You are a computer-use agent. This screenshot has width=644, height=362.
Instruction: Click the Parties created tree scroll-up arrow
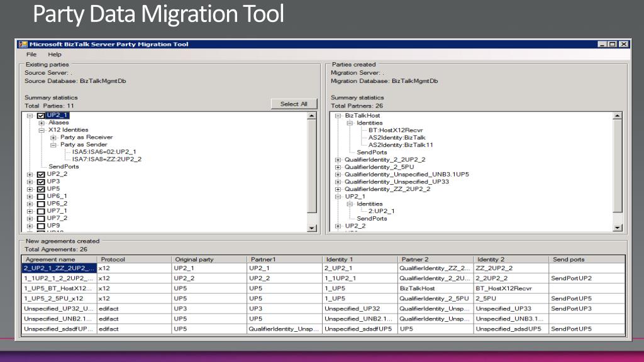[x=618, y=116]
